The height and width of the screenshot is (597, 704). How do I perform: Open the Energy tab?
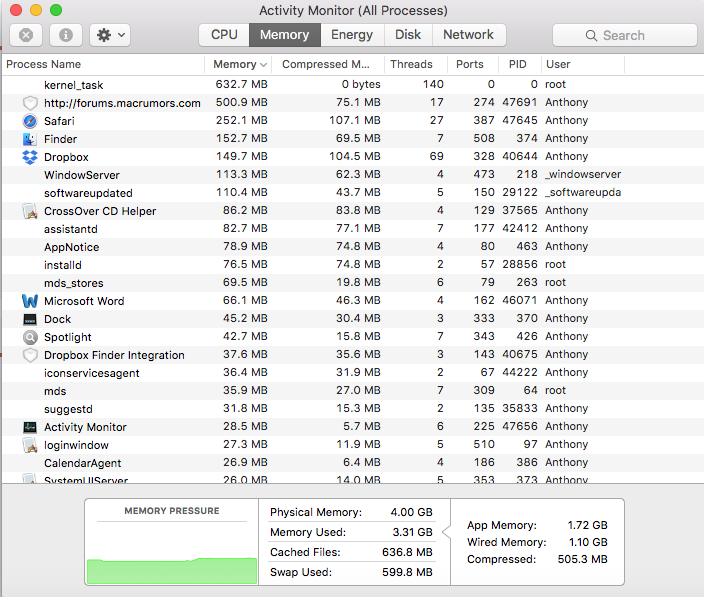click(352, 35)
